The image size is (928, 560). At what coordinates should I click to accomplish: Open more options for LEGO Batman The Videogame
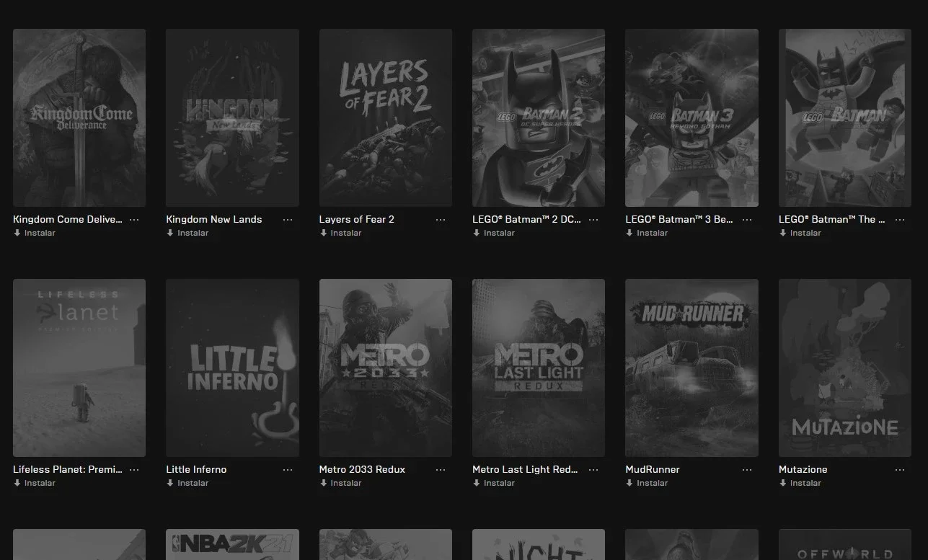(900, 219)
